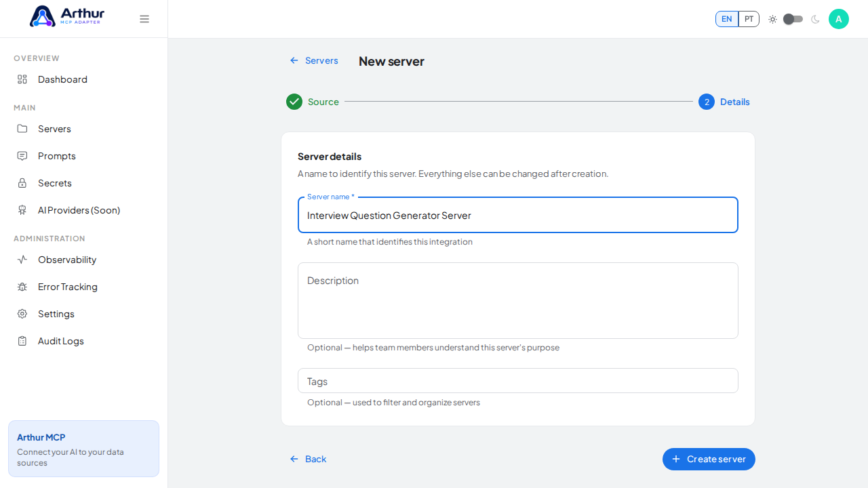Click the moon dark-mode icon
The image size is (868, 488).
(815, 19)
